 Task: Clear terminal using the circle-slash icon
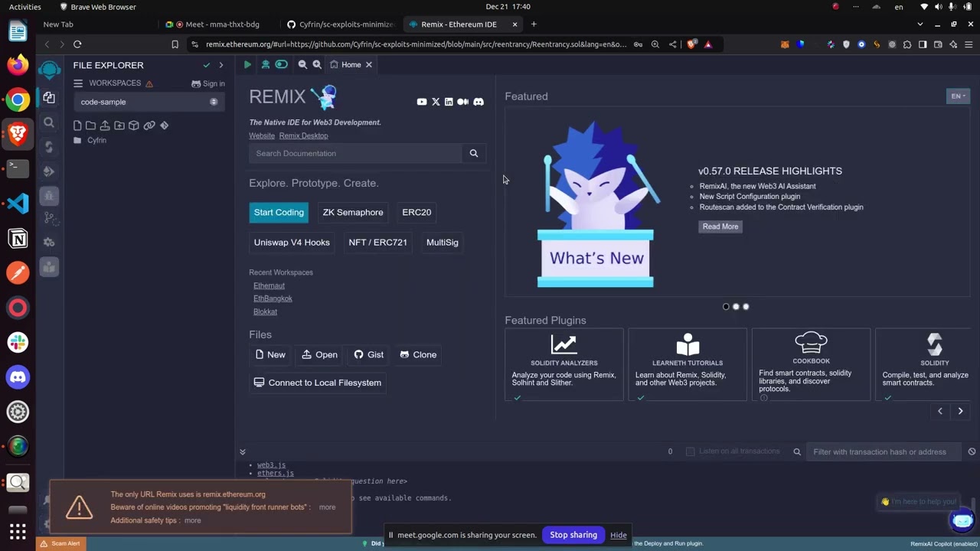pyautogui.click(x=972, y=452)
